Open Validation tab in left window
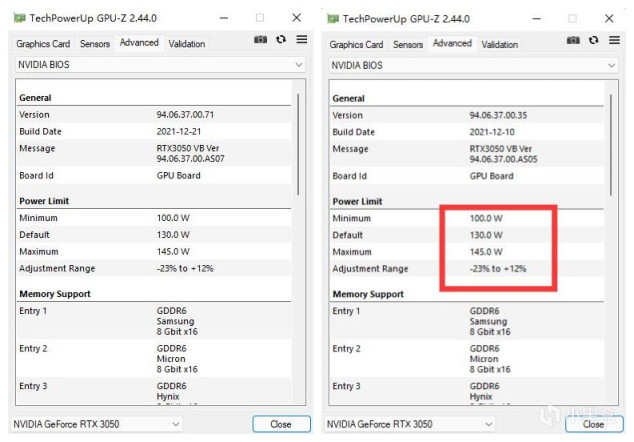Image resolution: width=634 pixels, height=442 pixels. pos(186,44)
